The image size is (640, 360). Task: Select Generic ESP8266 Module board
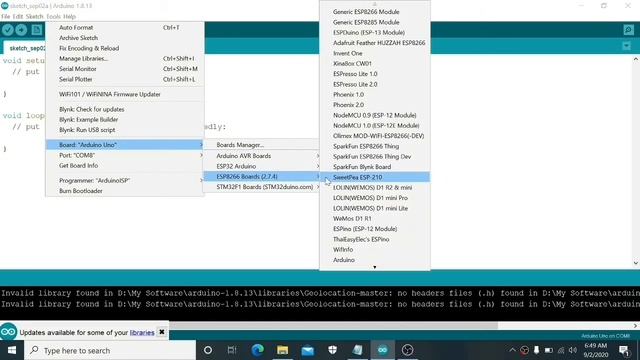[375, 12]
